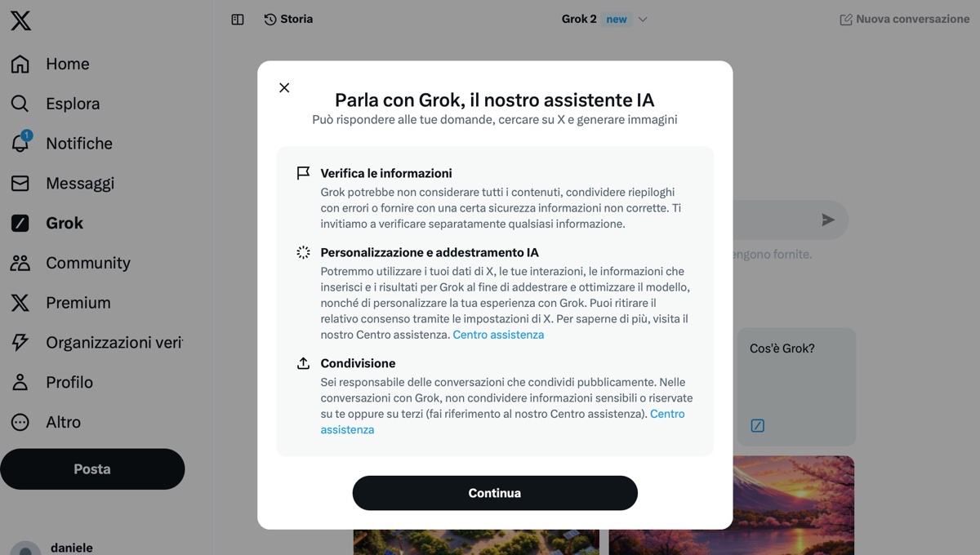Select the Cos'è Grok? suggestion card
980x555 pixels.
[796, 387]
